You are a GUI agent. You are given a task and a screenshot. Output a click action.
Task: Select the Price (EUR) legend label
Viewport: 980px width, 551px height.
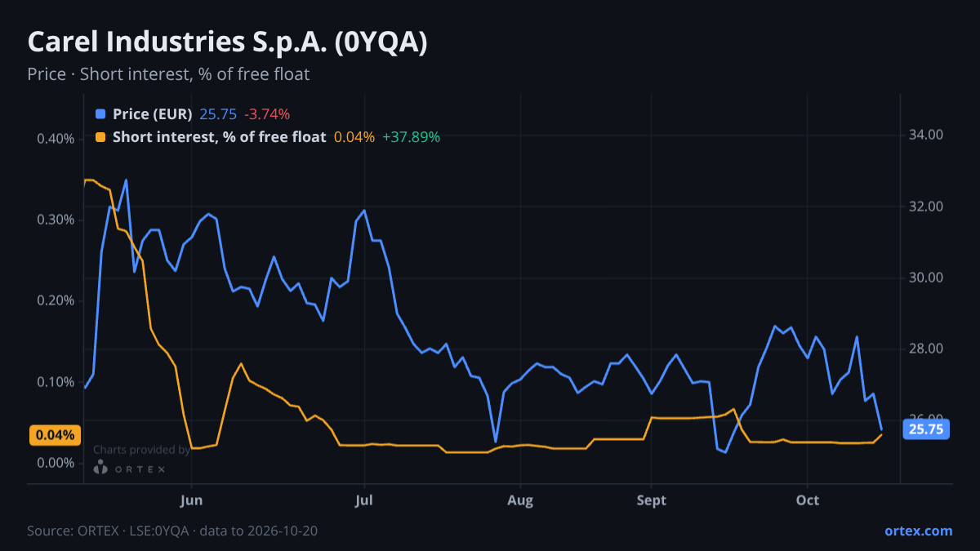(153, 114)
